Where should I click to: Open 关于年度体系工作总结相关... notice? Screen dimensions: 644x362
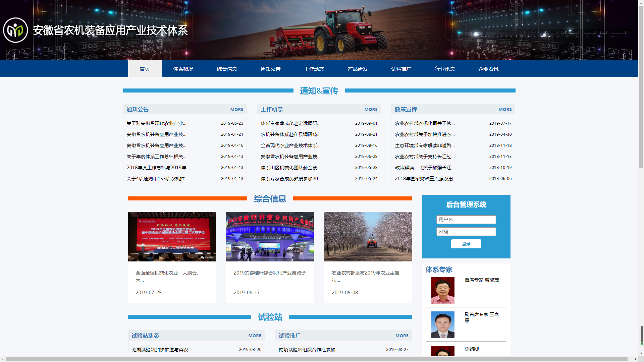coord(156,157)
